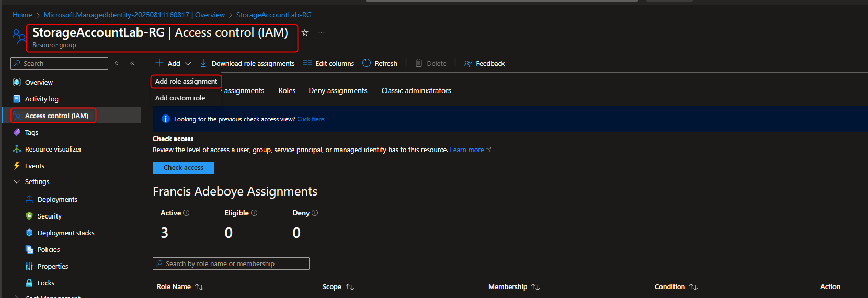
Task: Click the Feedback person icon
Action: (x=468, y=63)
